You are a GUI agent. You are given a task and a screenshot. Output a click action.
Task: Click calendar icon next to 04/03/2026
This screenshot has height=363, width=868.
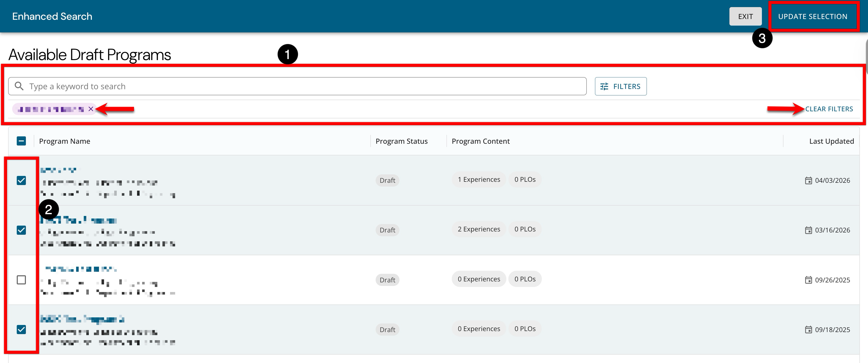(808, 180)
